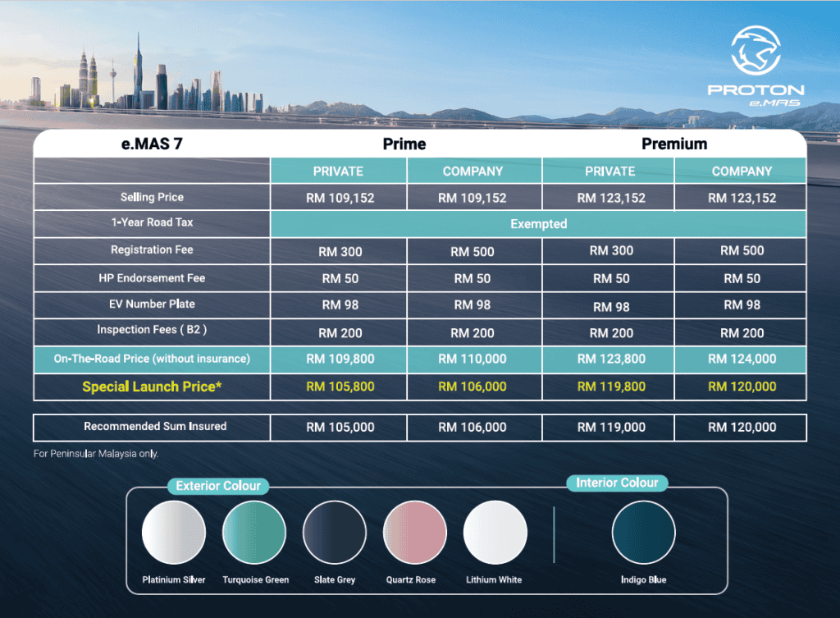Screen dimensions: 840x618
Task: Click On-The-Road Price RM 124,000 cell
Action: [x=742, y=359]
